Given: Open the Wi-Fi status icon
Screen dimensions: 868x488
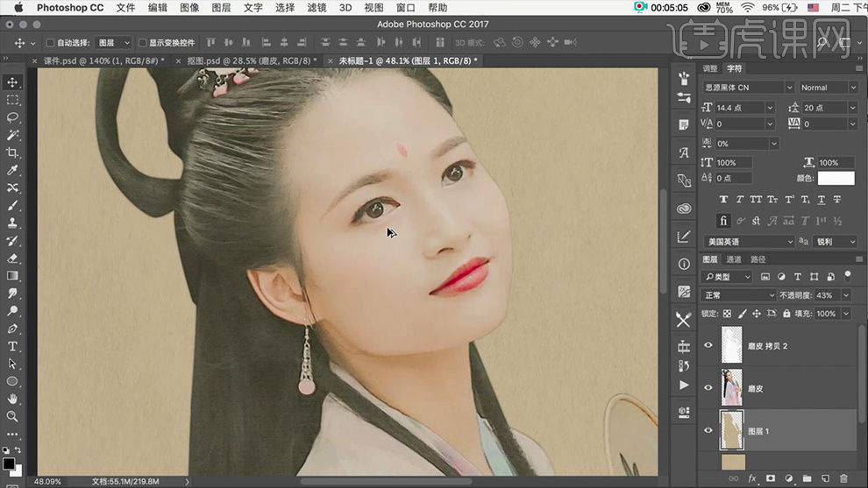Looking at the screenshot, I should click(x=747, y=8).
